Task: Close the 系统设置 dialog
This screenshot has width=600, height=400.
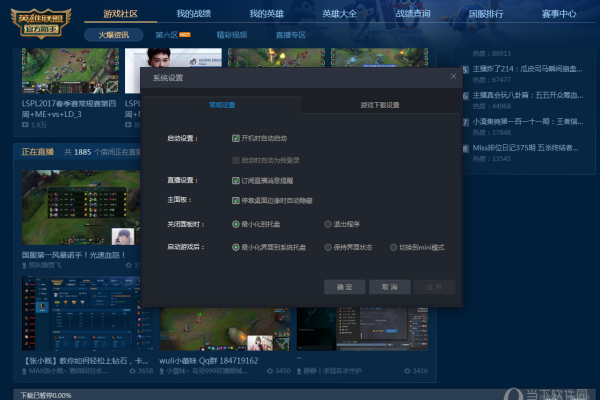Action: [453, 77]
